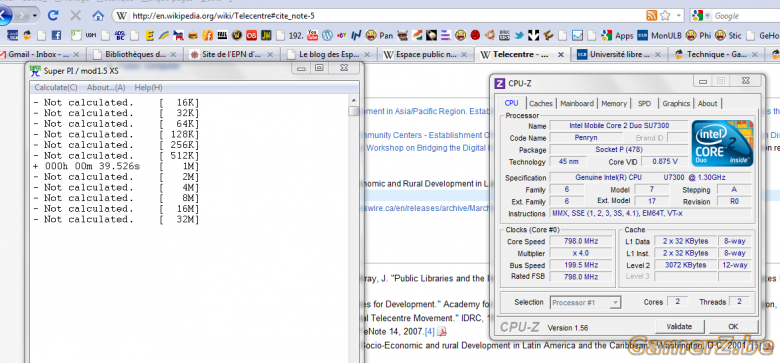
Task: Open the rainbow bookmark icon
Action: [x=164, y=35]
